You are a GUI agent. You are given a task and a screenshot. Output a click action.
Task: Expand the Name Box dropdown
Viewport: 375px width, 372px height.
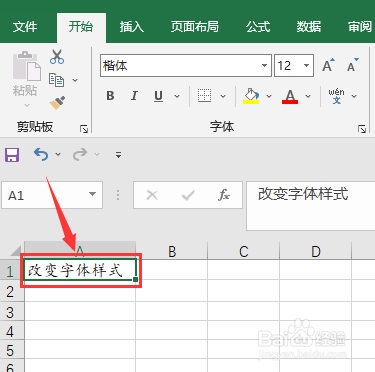92,195
